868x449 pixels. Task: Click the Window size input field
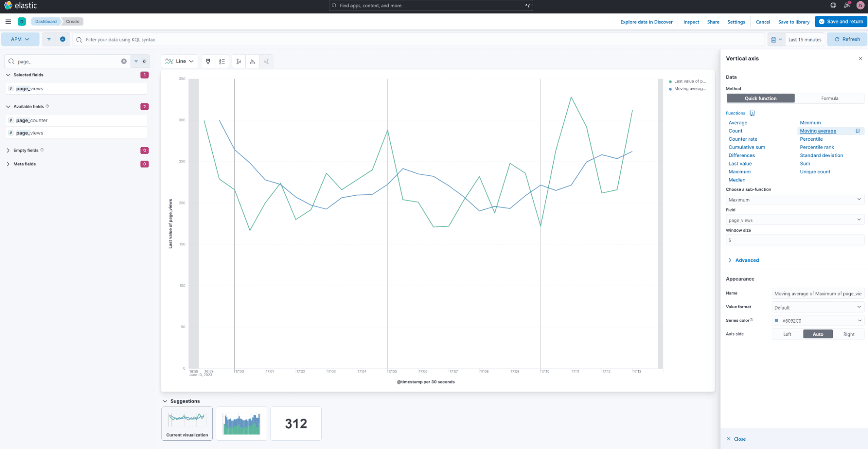[x=795, y=240]
